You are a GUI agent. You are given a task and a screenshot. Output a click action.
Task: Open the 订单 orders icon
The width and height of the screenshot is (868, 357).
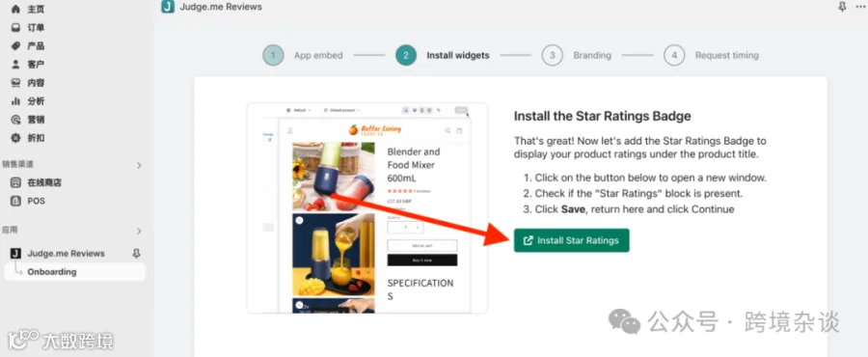(x=16, y=28)
